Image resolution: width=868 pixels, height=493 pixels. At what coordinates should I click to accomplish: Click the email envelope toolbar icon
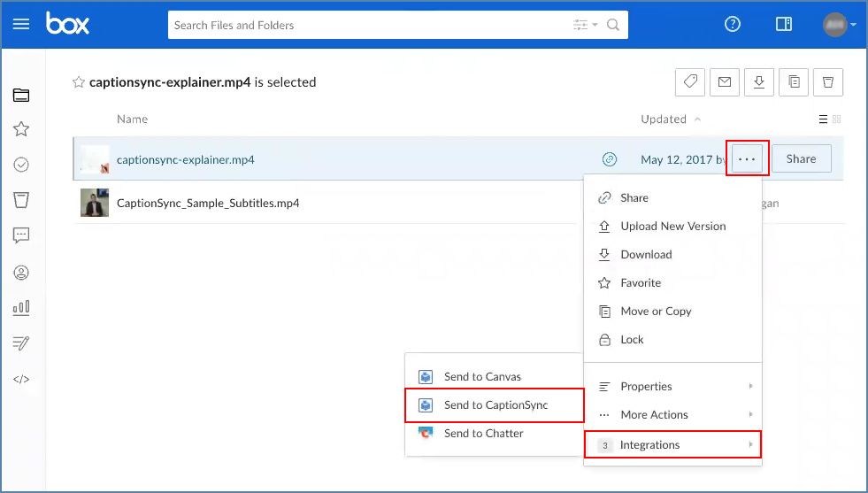click(724, 82)
